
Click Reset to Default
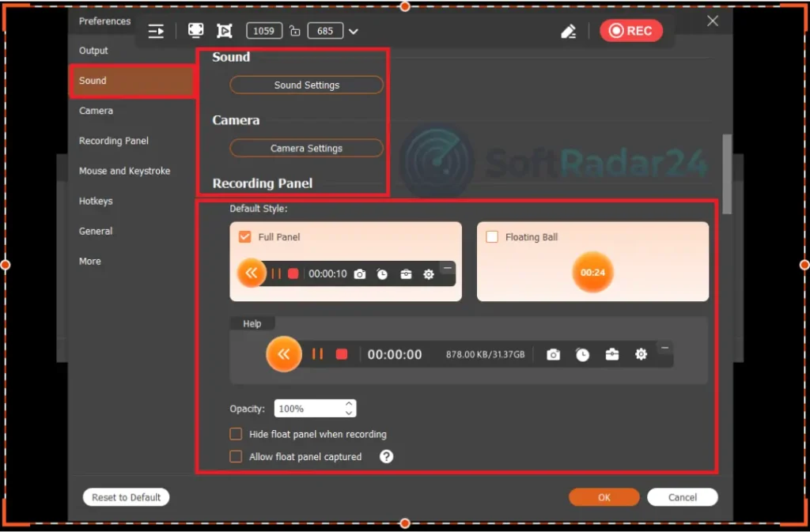tap(126, 496)
